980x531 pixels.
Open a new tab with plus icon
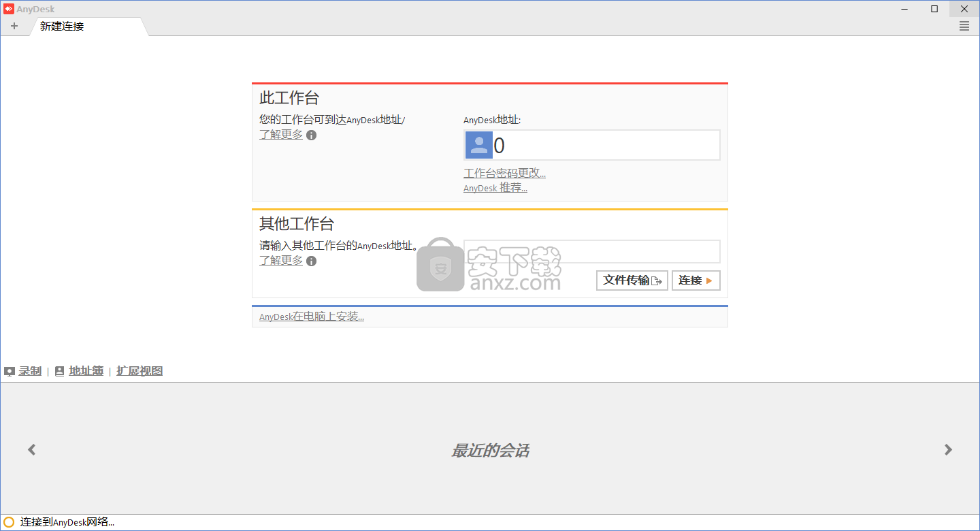pos(14,27)
